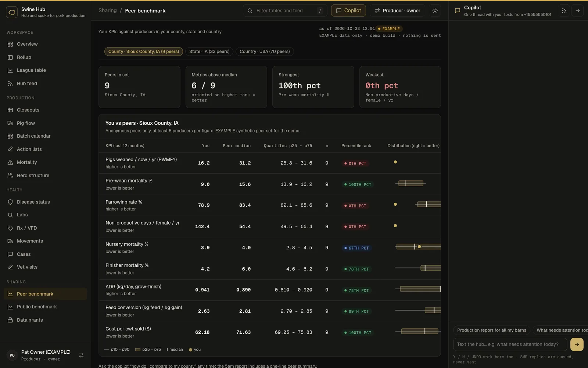Click the Peer median column header
The width and height of the screenshot is (588, 368).
point(237,146)
